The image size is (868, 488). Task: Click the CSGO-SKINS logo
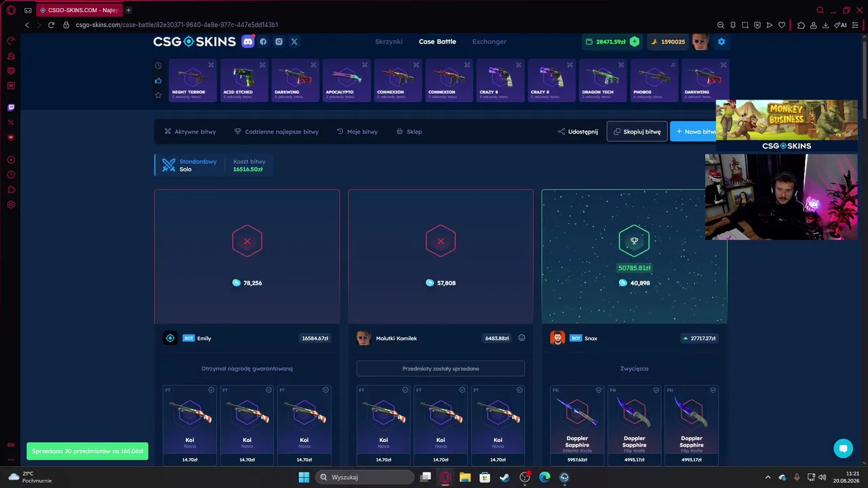tap(195, 41)
